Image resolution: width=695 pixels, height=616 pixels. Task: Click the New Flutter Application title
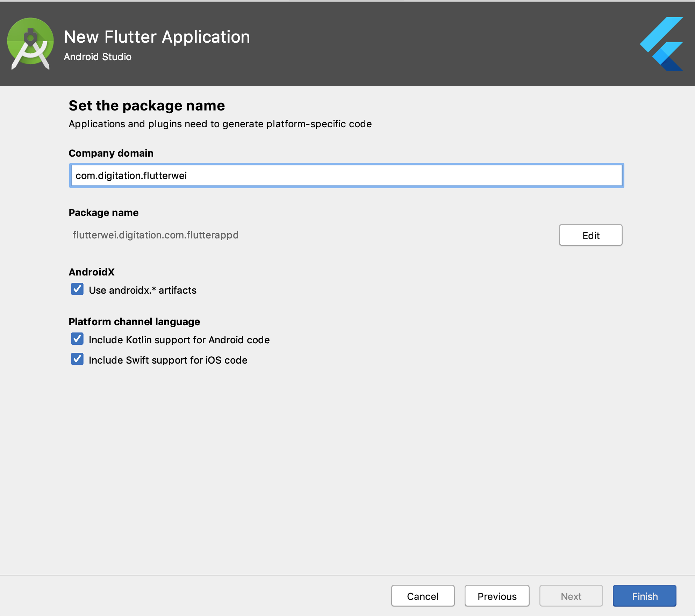157,37
